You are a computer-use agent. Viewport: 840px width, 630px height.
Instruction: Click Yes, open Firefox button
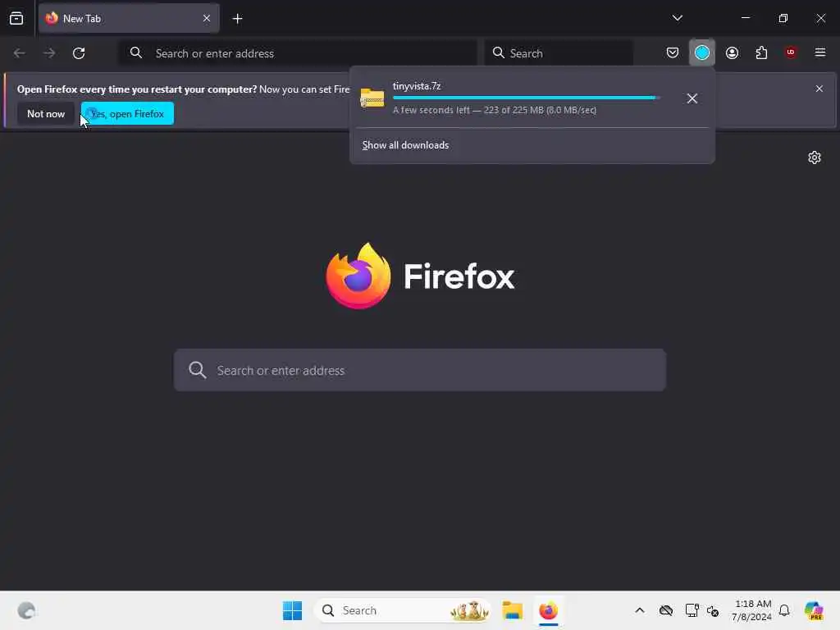coord(127,113)
